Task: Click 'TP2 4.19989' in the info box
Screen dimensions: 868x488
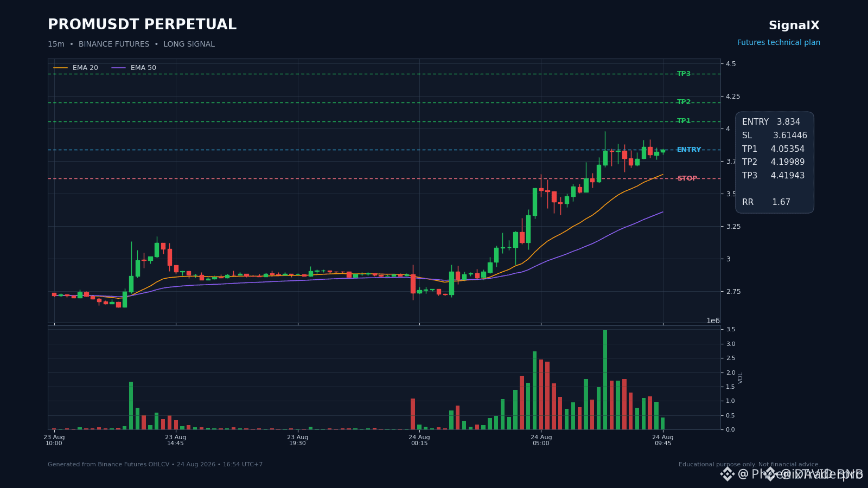Action: 773,162
